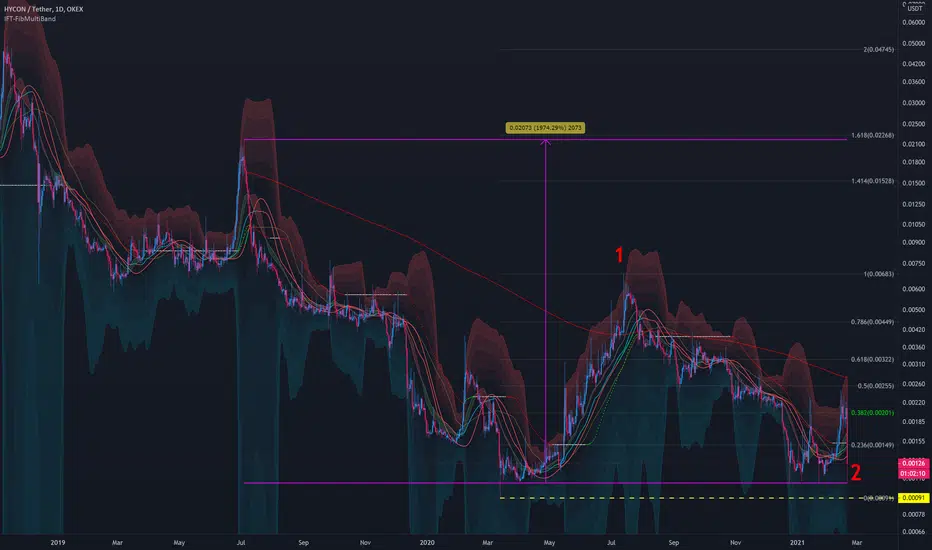Click the 0.00310 price axis label
Viewport: 932px width, 550px height.
[x=914, y=364]
